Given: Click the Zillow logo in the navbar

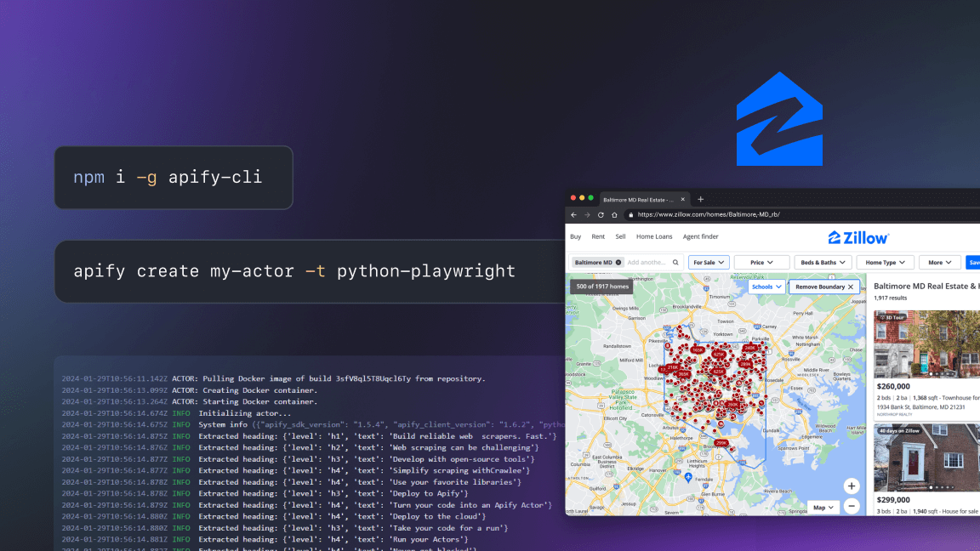Looking at the screenshot, I should (858, 236).
